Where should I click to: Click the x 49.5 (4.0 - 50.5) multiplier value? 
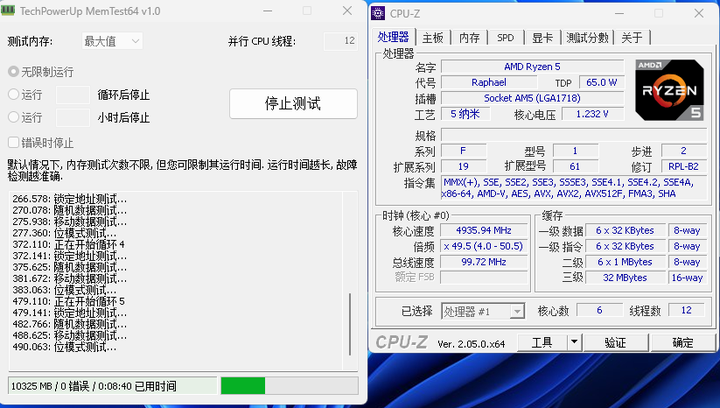click(484, 246)
